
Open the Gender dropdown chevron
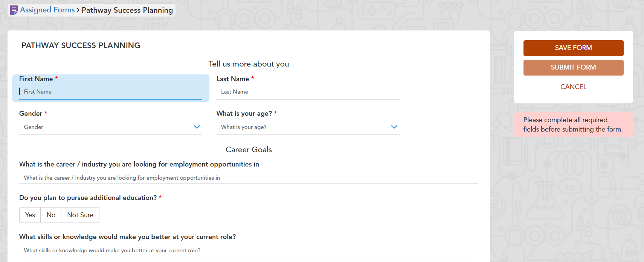[x=197, y=127]
